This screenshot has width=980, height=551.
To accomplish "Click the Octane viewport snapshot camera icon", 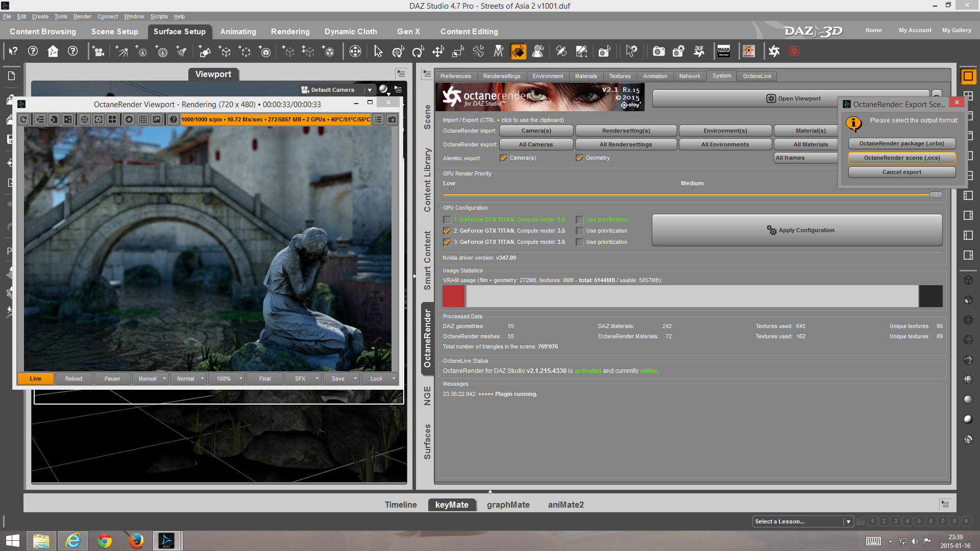I will 392,119.
